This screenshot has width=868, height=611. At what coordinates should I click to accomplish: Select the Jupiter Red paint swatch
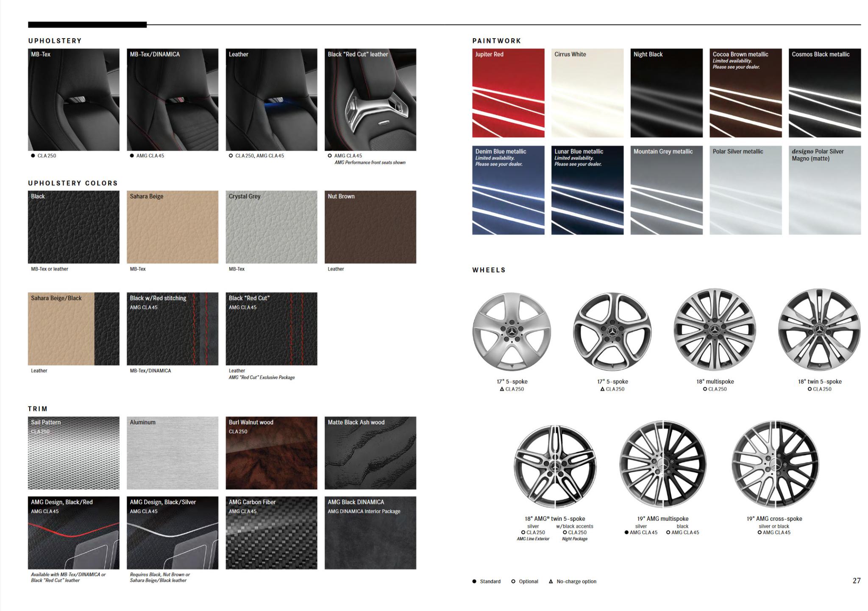point(508,93)
